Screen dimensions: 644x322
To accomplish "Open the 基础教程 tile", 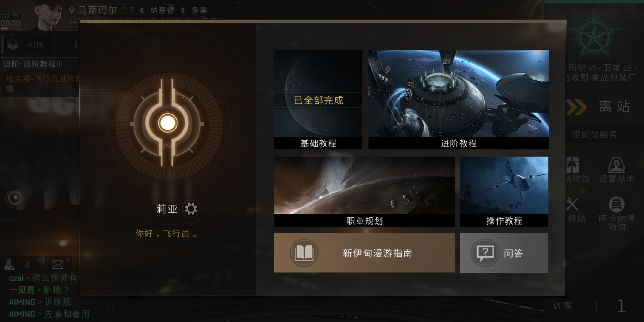I will (x=318, y=100).
